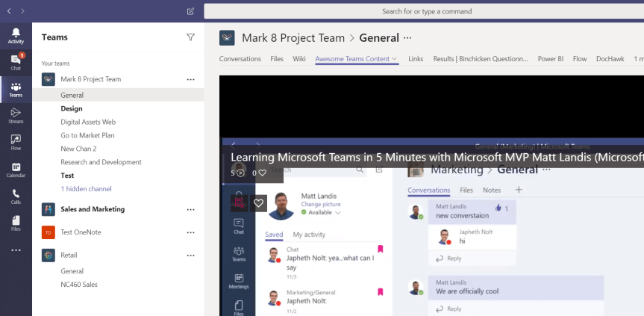Click the filter teams funnel icon
This screenshot has height=316, width=644.
click(x=190, y=37)
